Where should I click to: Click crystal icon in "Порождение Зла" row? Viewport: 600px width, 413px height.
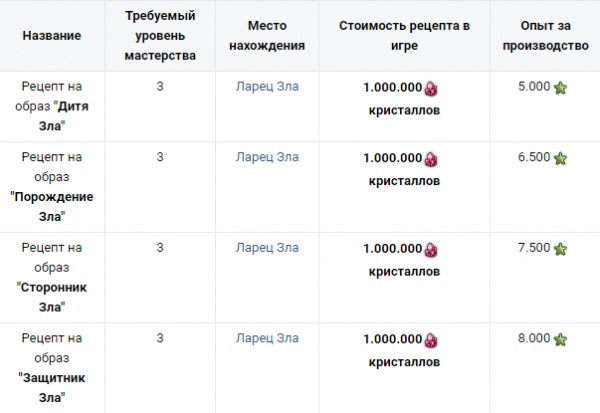coord(432,159)
